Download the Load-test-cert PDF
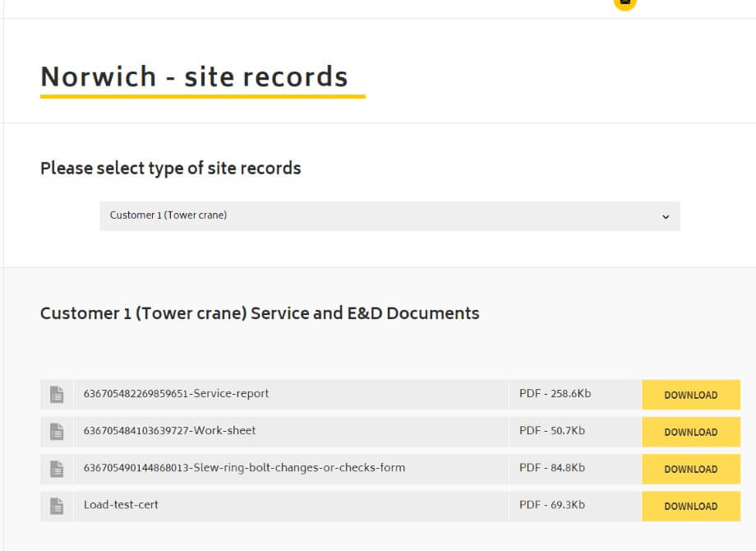The width and height of the screenshot is (756, 551). 690,506
